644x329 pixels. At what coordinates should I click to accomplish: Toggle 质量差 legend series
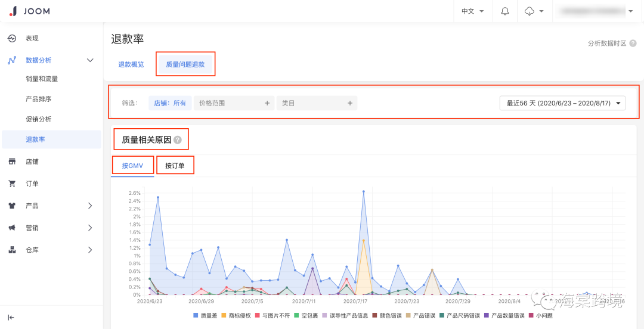(205, 315)
